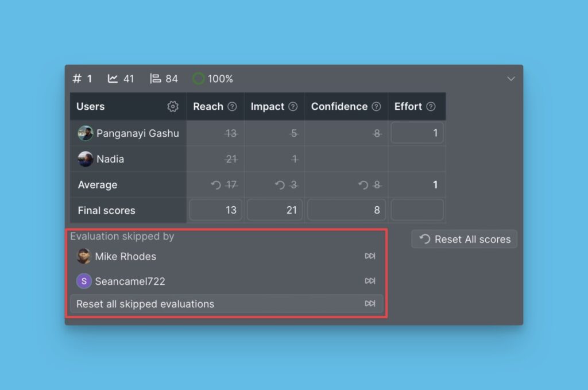The height and width of the screenshot is (390, 588).
Task: Click the empty Final scores Effort field
Action: [x=417, y=210]
